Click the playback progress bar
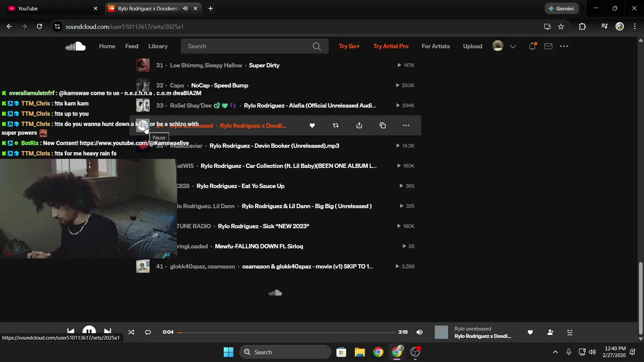 pyautogui.click(x=286, y=332)
